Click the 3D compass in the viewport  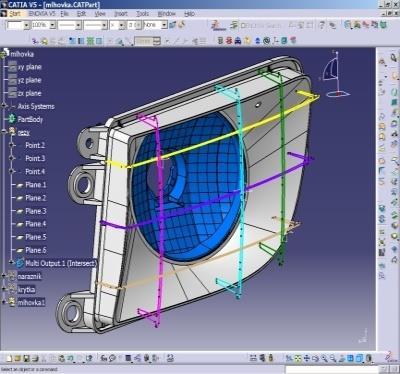(x=334, y=75)
